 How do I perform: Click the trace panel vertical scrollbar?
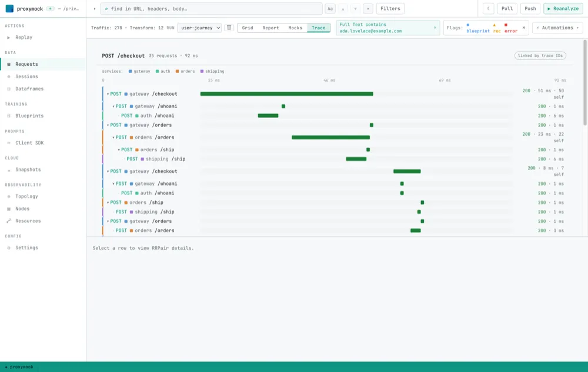[585, 82]
